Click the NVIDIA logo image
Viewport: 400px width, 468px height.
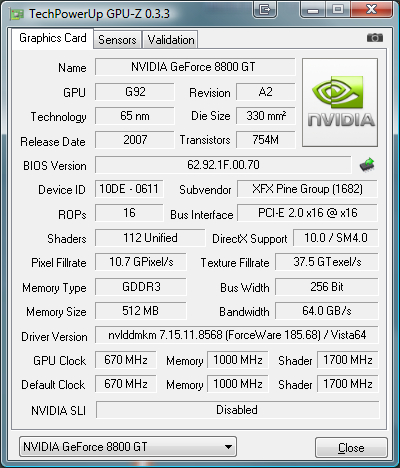click(x=340, y=102)
